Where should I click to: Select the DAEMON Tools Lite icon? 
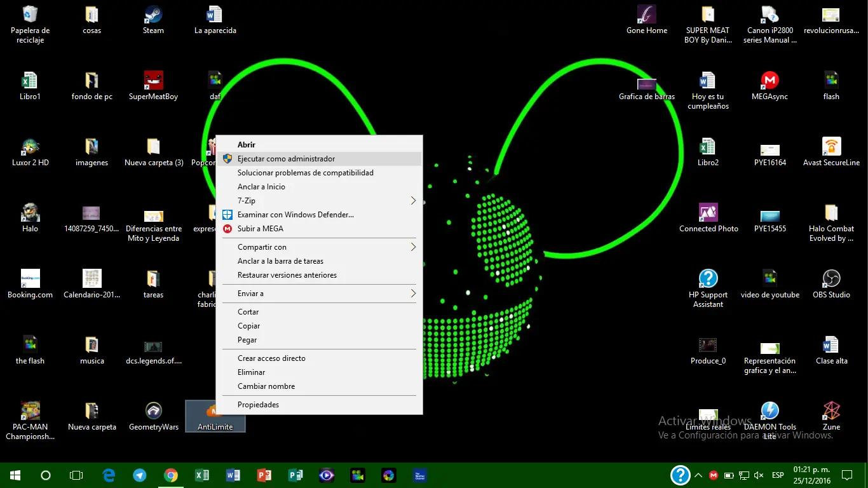(770, 421)
